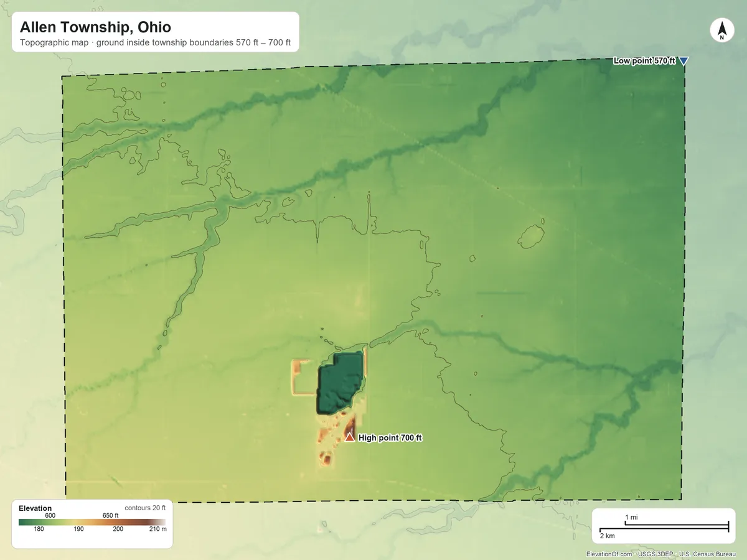The image size is (747, 560).
Task: Click the 'contours 20 ft' legend note
Action: coord(145,508)
